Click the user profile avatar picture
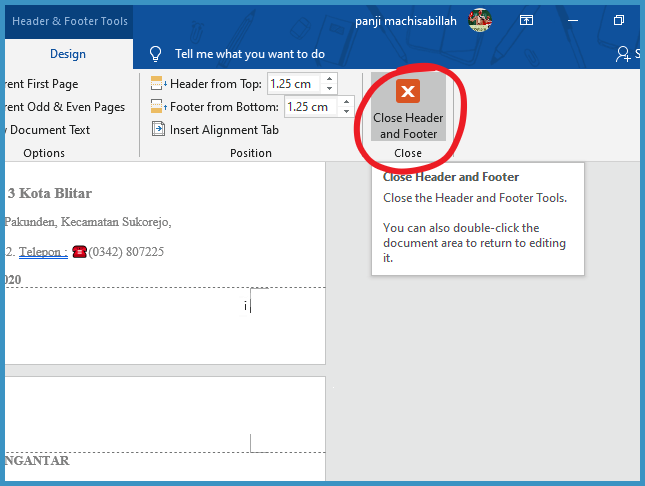This screenshot has width=645, height=486. point(480,20)
